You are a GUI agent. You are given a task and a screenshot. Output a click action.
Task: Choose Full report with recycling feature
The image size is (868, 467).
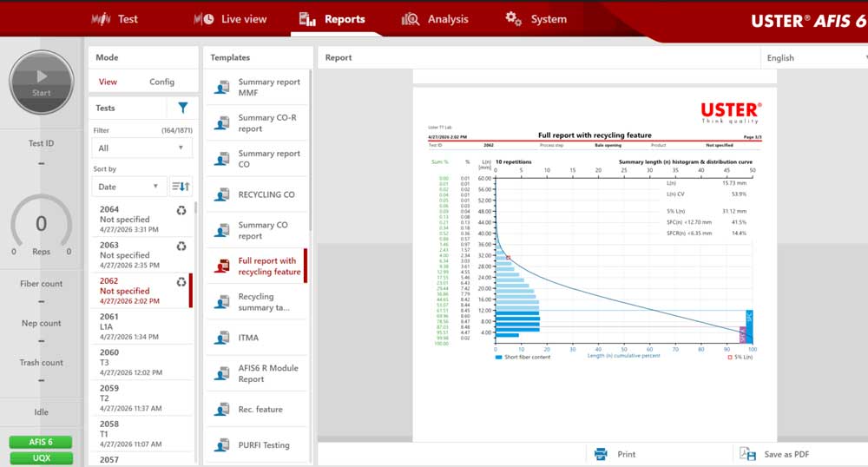pyautogui.click(x=257, y=266)
